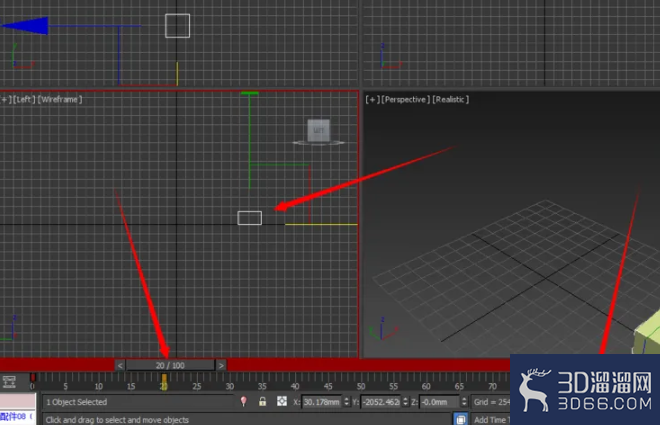Click the "1 Object Selected" status text
660x425 pixels.
pos(77,402)
